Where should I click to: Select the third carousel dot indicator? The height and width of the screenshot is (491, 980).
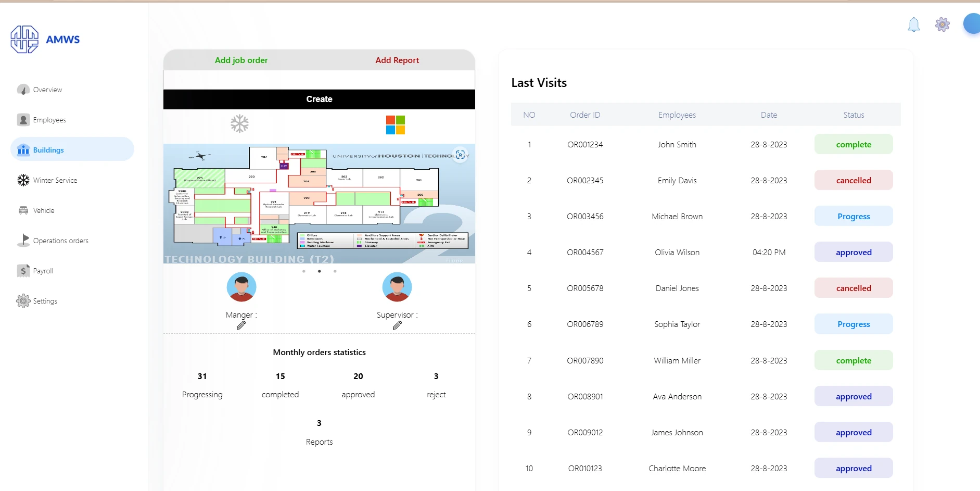(335, 271)
